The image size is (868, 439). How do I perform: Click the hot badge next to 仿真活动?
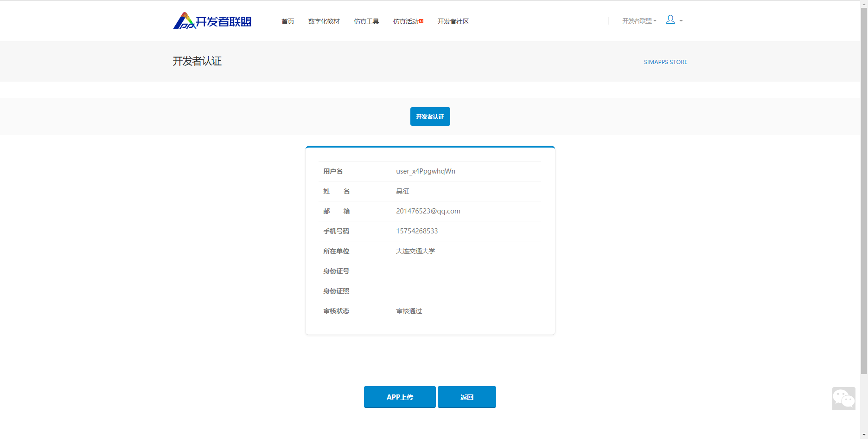pyautogui.click(x=421, y=21)
